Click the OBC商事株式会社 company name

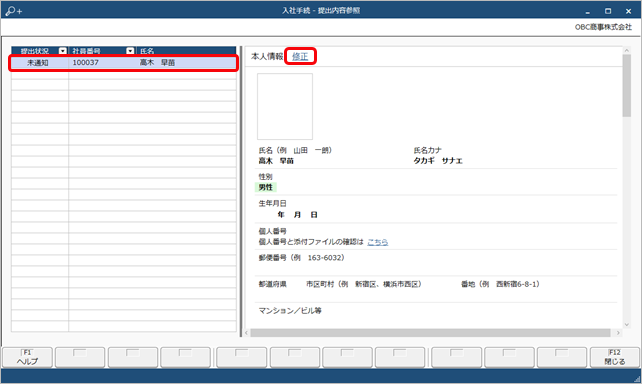tap(604, 27)
